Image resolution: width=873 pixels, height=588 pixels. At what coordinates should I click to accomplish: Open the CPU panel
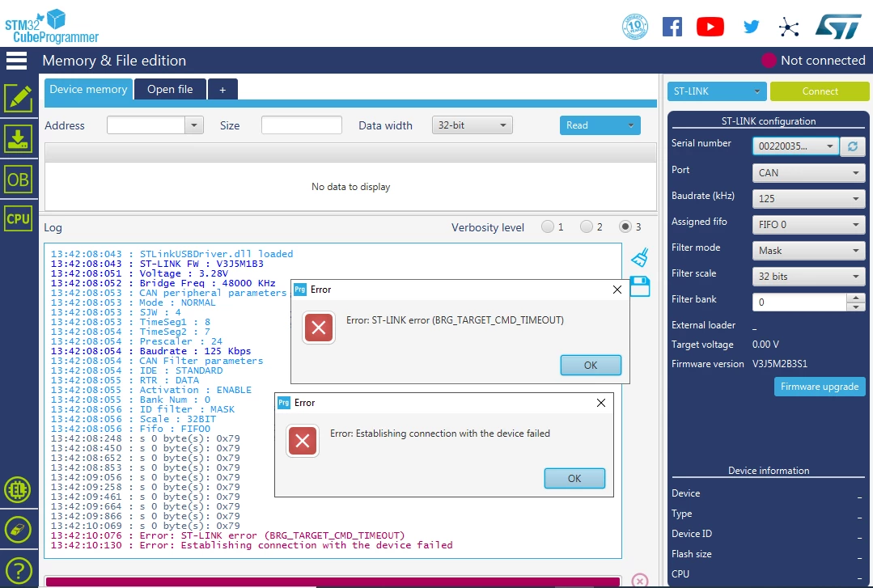click(x=18, y=219)
